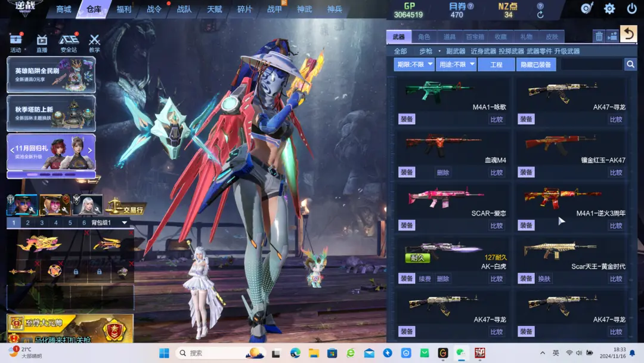
Task: Open Microsoft Edge in taskbar
Action: pos(295,353)
